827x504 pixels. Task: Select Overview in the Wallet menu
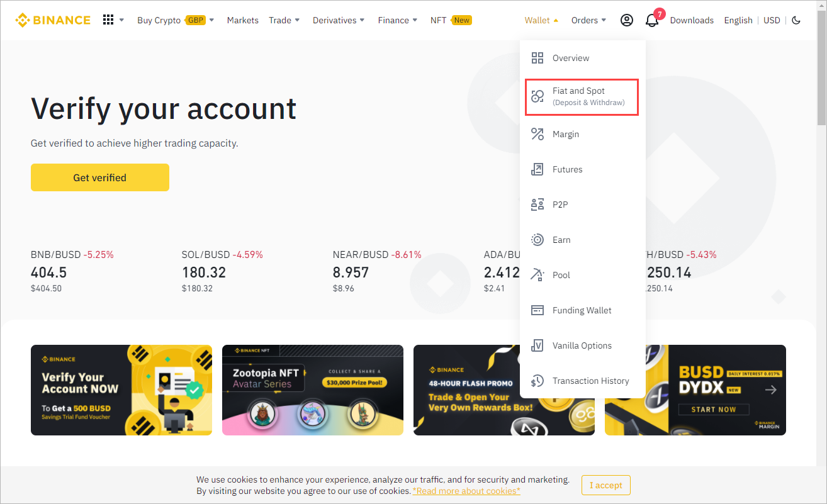pyautogui.click(x=583, y=58)
